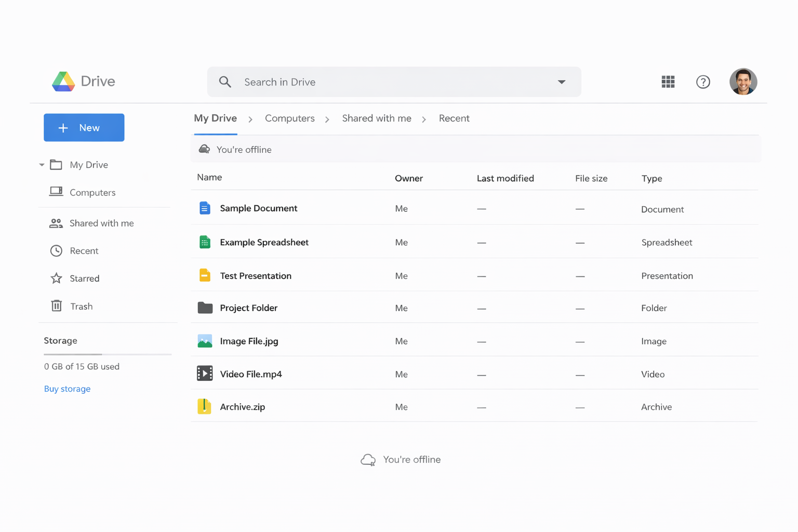Switch to the Recent tab
The width and height of the screenshot is (798, 532).
point(454,118)
